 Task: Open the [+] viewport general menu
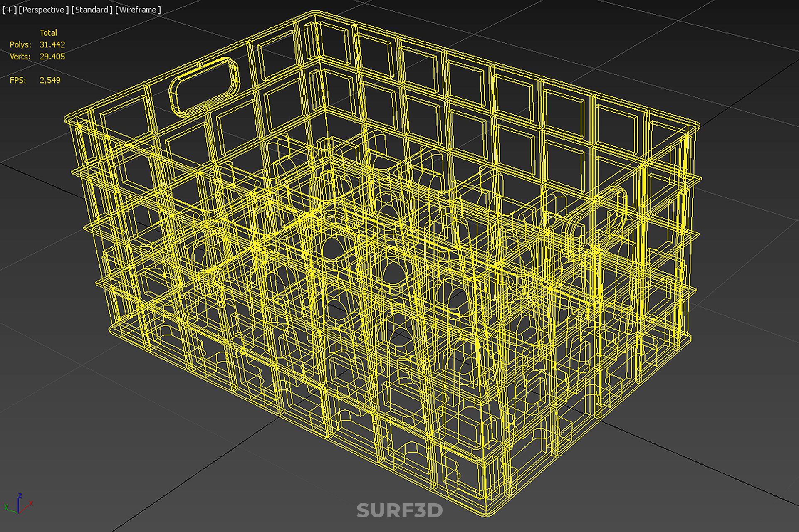[9, 10]
